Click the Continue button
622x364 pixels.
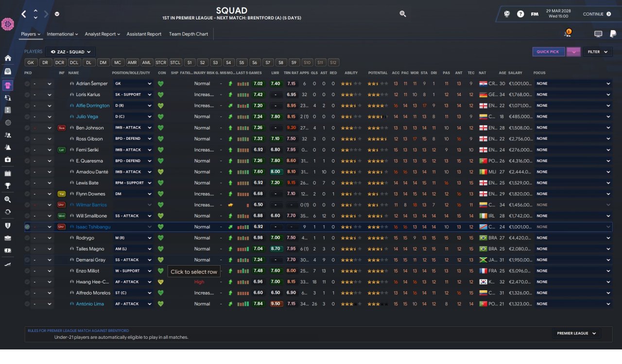pyautogui.click(x=597, y=14)
